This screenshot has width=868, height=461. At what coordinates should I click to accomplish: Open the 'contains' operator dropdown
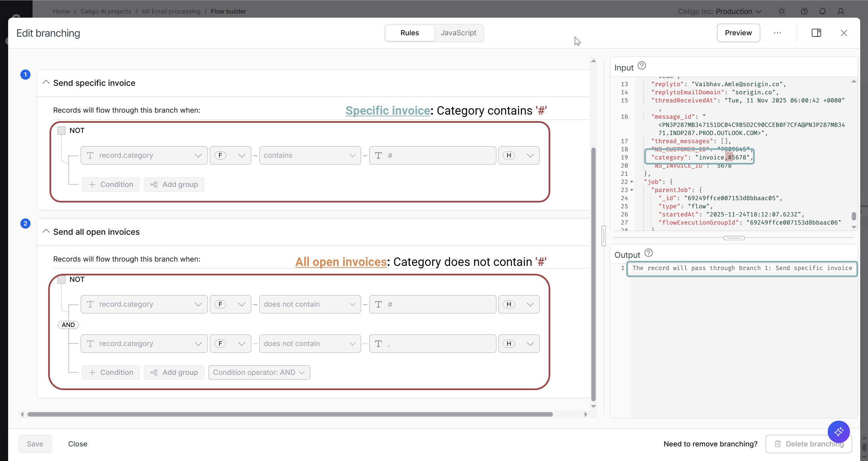(310, 155)
